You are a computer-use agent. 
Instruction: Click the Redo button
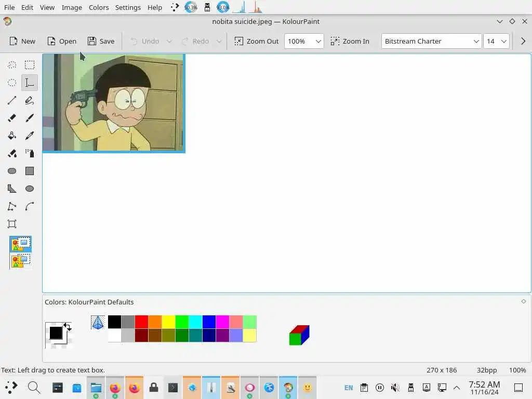tap(195, 41)
